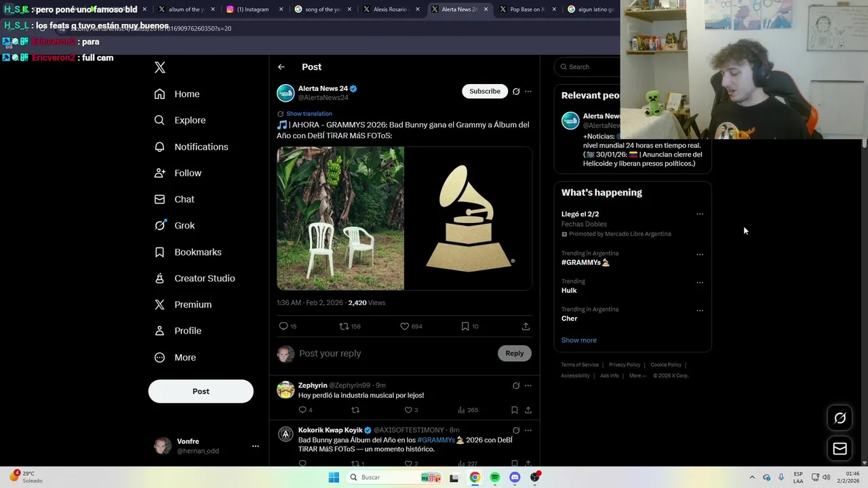Open Chrome from the taskbar
This screenshot has width=868, height=488.
coord(475,478)
